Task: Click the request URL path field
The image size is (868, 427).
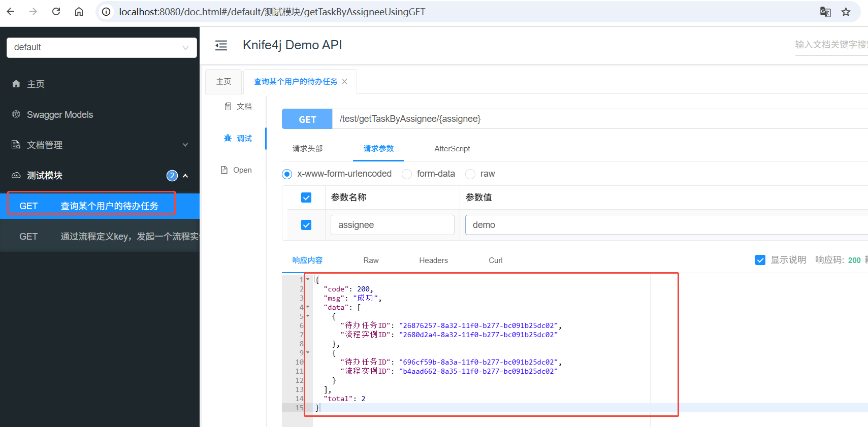Action: pyautogui.click(x=600, y=119)
